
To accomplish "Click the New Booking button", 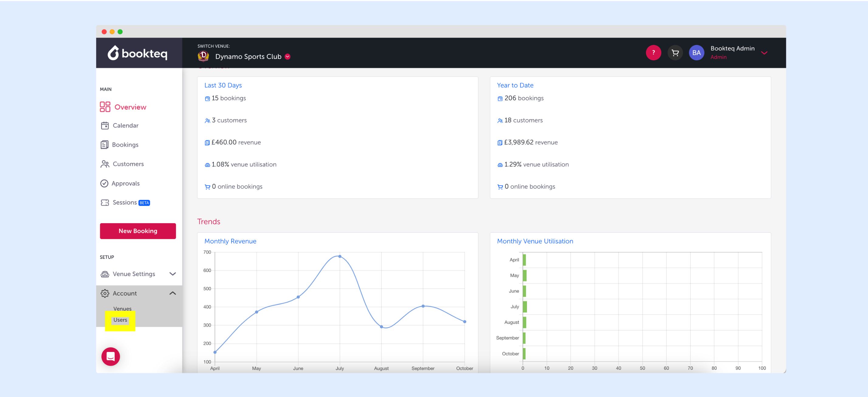I will pyautogui.click(x=138, y=231).
